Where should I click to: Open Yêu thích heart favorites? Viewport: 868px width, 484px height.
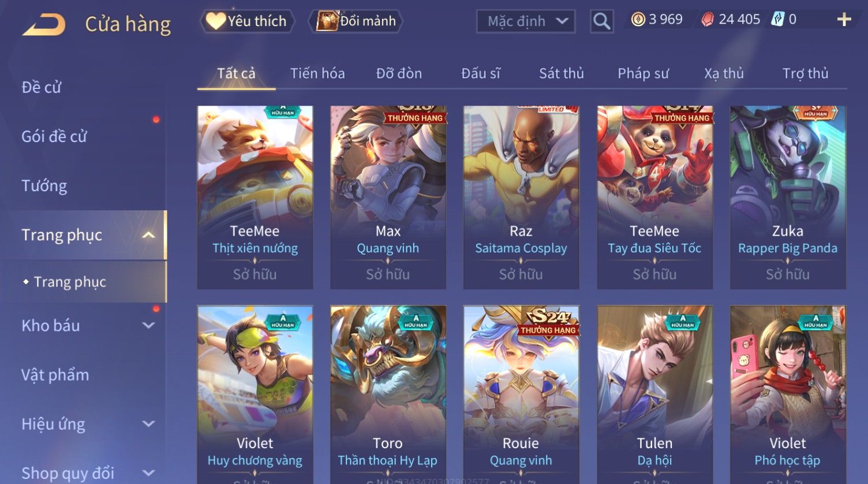click(247, 21)
